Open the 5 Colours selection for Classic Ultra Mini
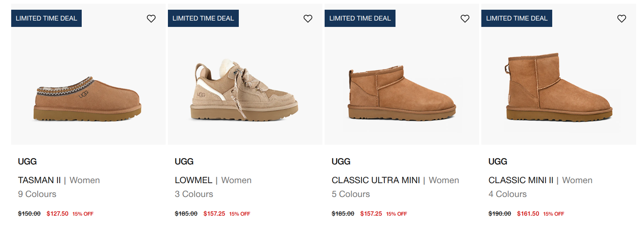 pos(350,194)
